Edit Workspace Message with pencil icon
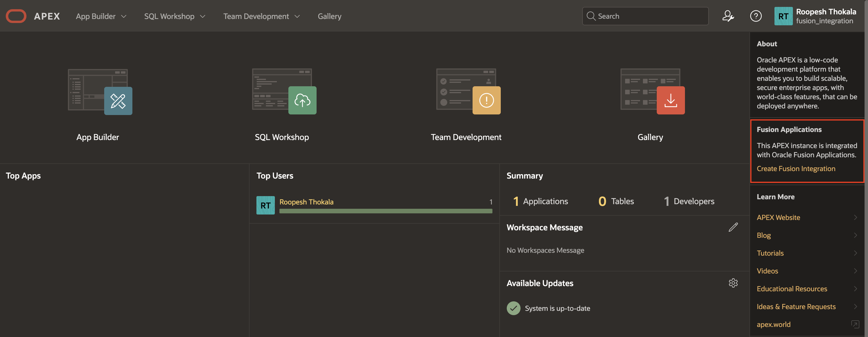This screenshot has height=337, width=868. pyautogui.click(x=733, y=227)
